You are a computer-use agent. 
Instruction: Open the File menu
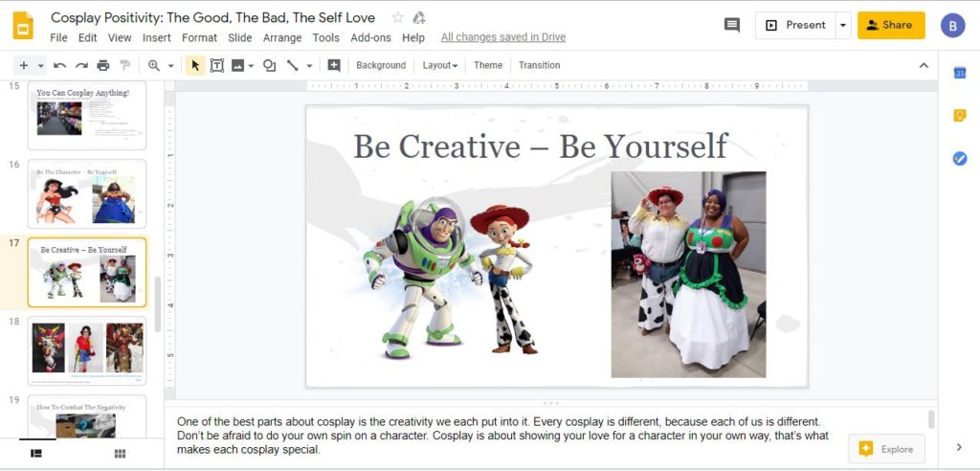[58, 37]
